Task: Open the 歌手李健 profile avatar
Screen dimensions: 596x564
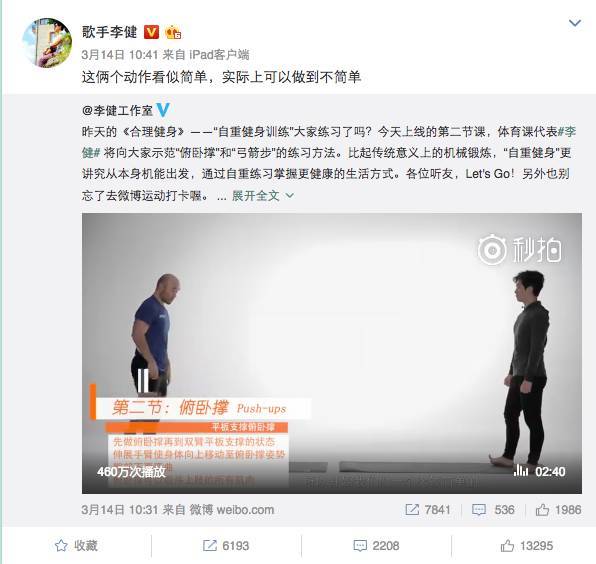Action: pos(47,43)
